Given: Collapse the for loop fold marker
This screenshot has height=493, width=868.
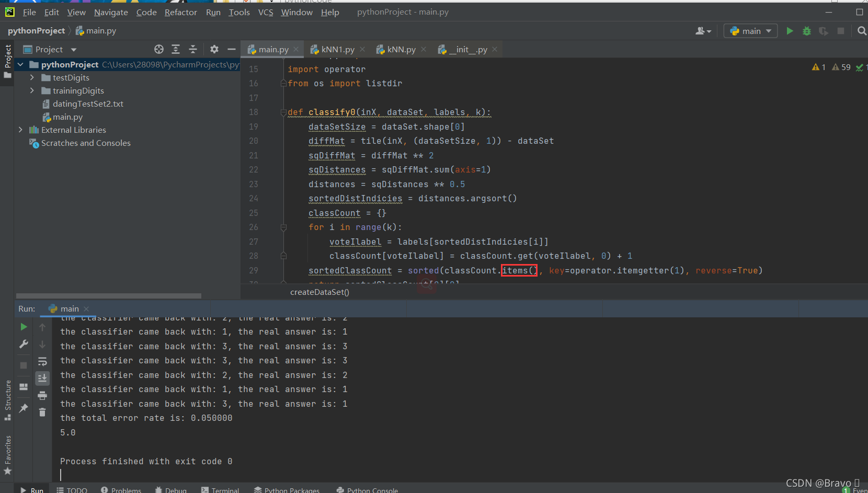Looking at the screenshot, I should pyautogui.click(x=283, y=227).
